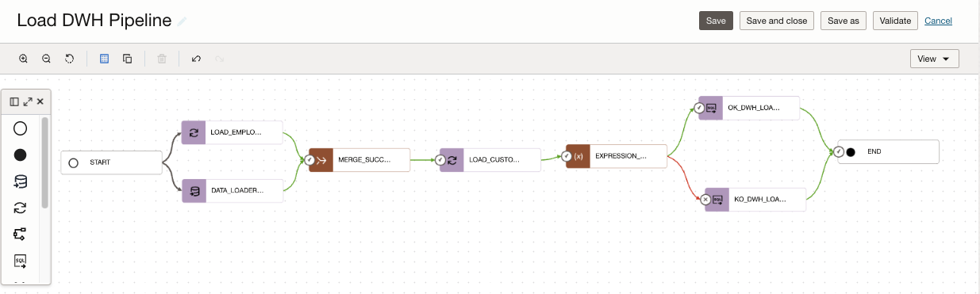Screen dimensions: 980x294
Task: Delete selected item with trash icon
Action: coord(162,59)
